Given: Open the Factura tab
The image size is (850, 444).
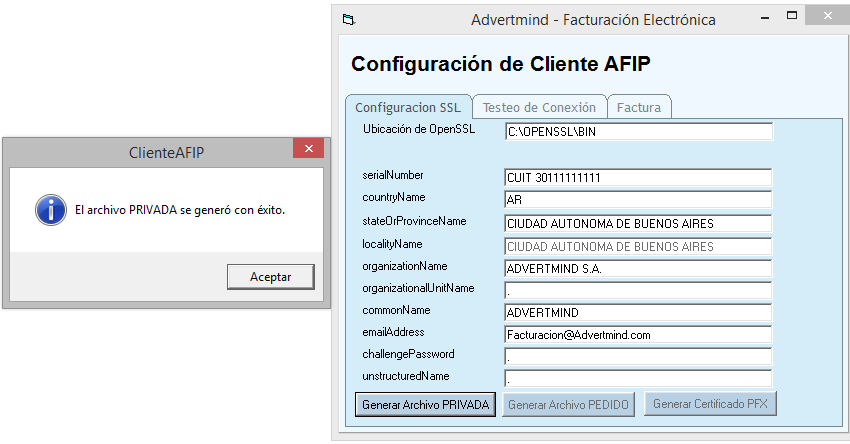Looking at the screenshot, I should 639,107.
